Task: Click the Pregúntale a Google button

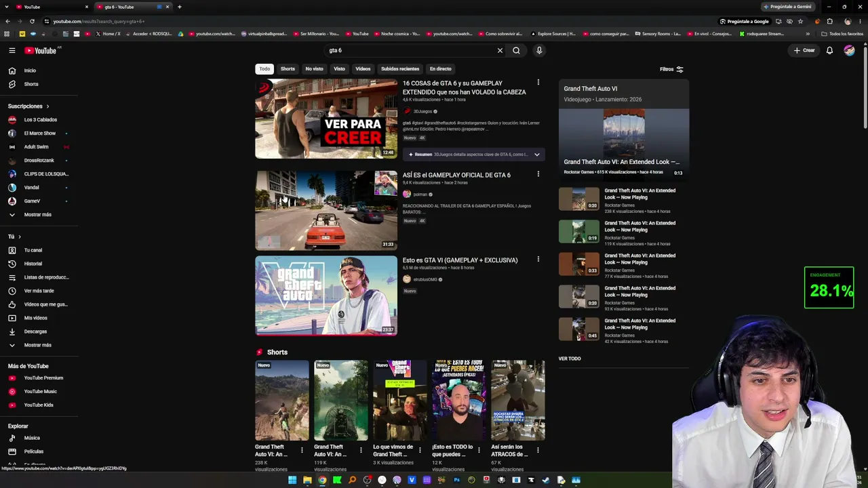Action: coord(744,21)
